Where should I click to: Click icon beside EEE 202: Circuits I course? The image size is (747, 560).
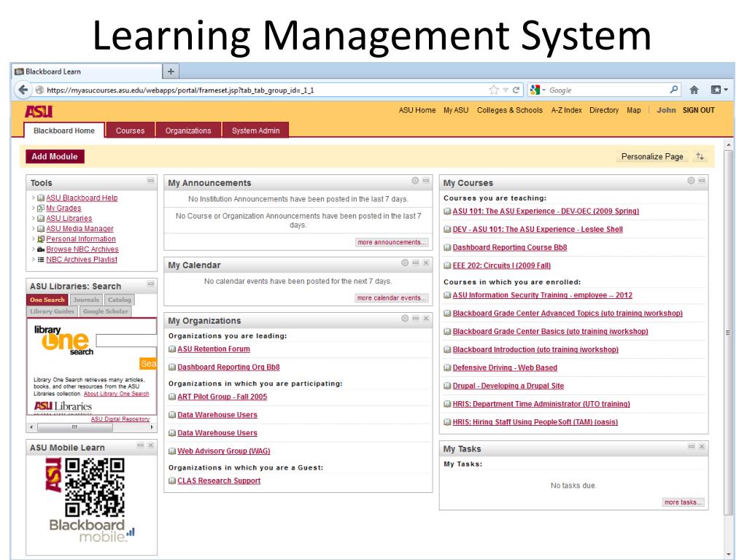(447, 265)
